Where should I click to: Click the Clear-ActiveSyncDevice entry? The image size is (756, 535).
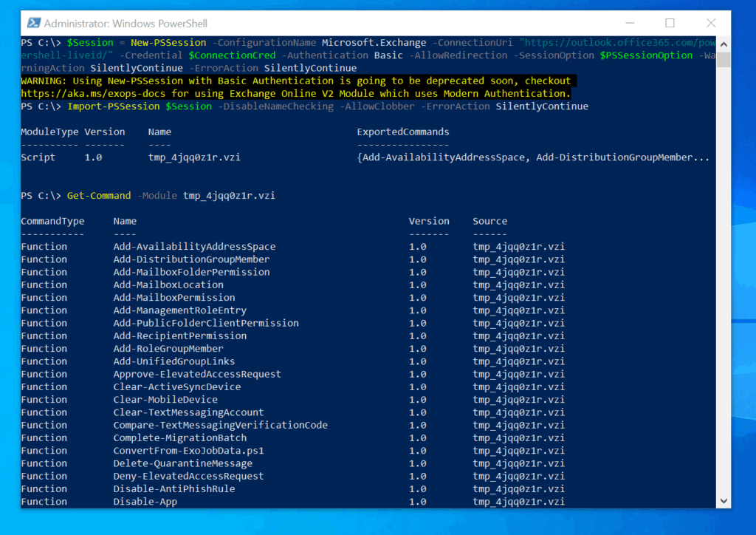click(177, 387)
